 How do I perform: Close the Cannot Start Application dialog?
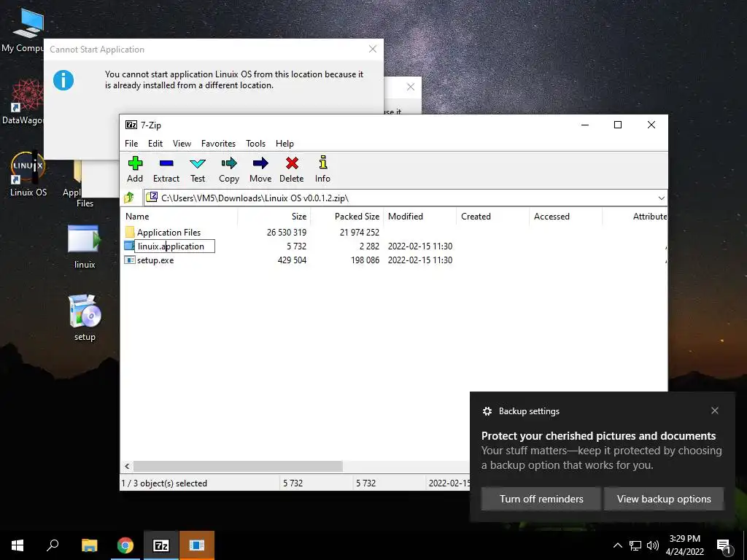[x=373, y=49]
